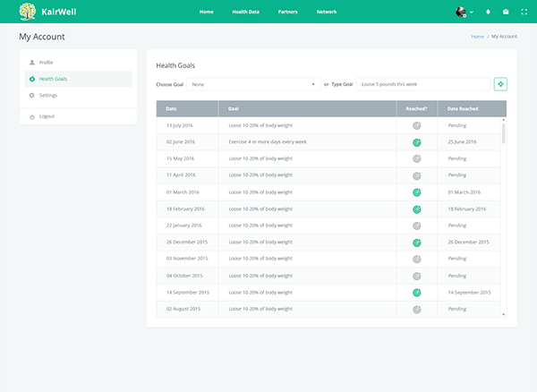Toggle reached status for 26 December 2015

click(417, 243)
